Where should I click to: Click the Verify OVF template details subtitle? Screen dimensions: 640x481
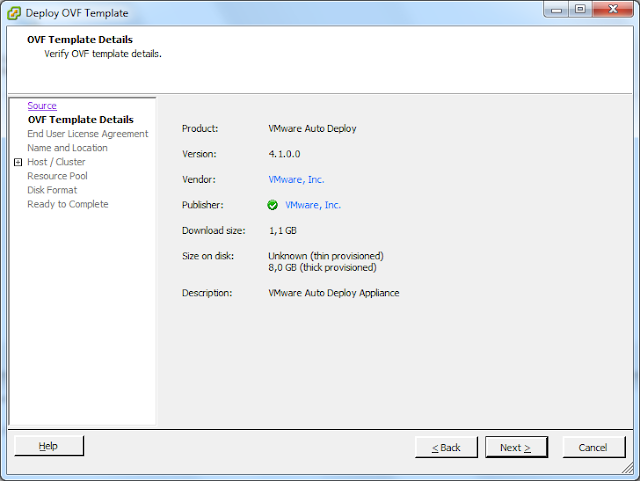pyautogui.click(x=103, y=54)
